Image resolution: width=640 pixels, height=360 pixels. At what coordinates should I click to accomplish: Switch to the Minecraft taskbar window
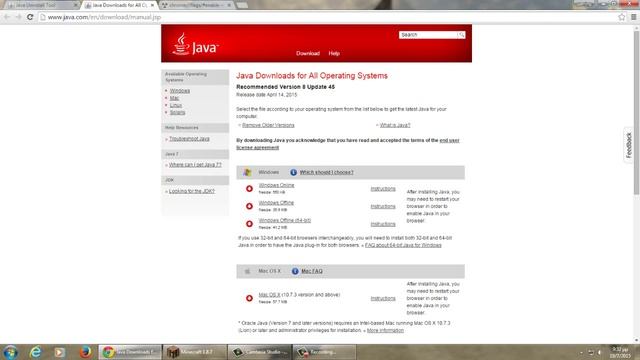tap(195, 352)
